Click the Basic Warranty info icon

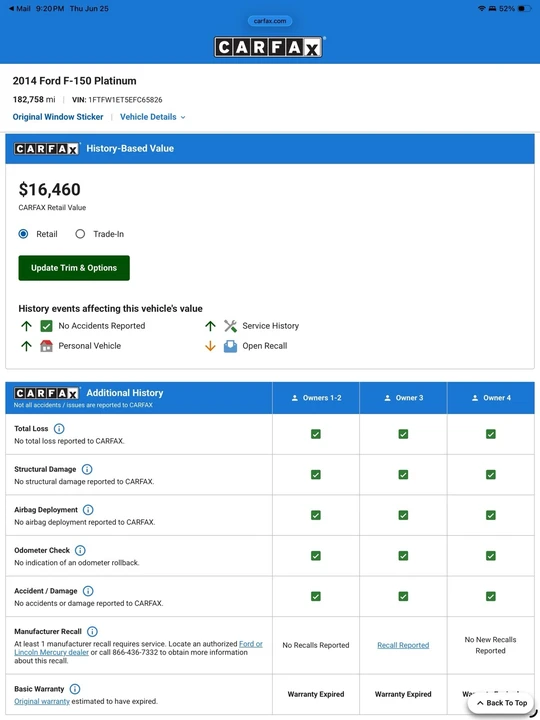[x=75, y=689]
